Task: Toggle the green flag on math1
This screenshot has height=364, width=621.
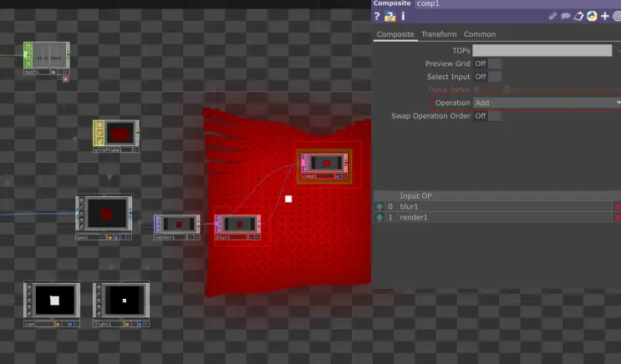Action: point(53,72)
